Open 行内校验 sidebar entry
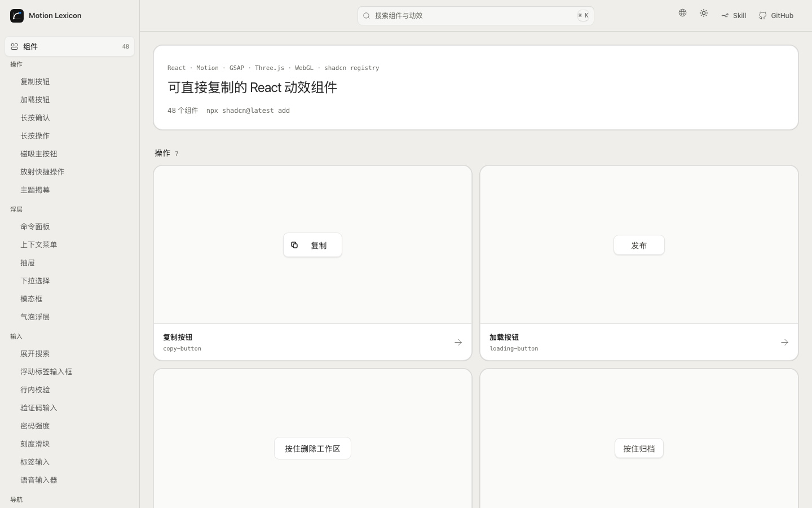The width and height of the screenshot is (812, 508). click(35, 390)
